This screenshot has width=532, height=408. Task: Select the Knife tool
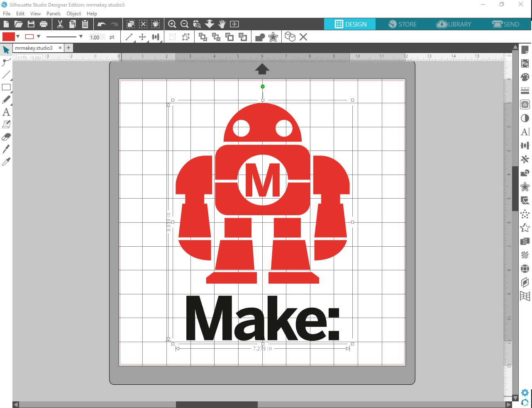pos(6,149)
